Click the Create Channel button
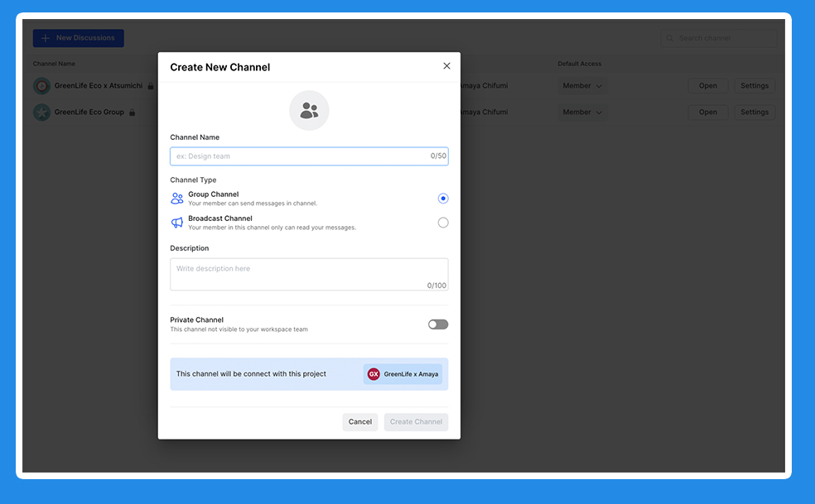 [x=417, y=422]
